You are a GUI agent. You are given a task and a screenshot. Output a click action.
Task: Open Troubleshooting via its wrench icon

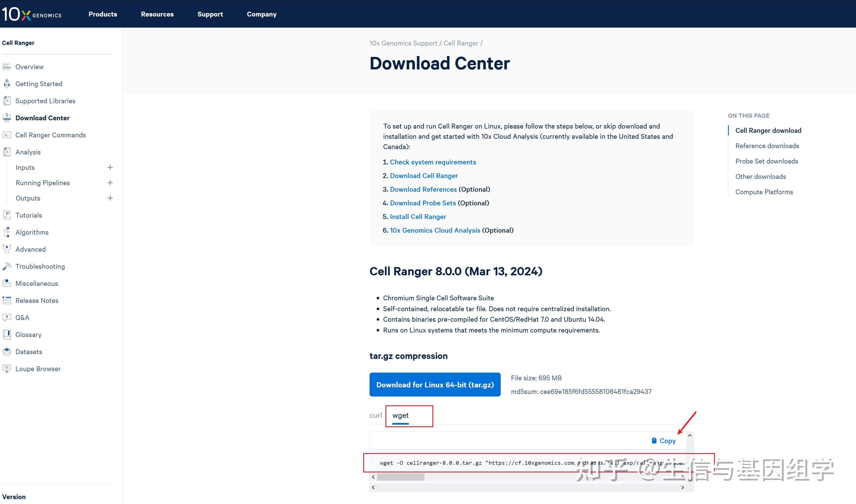coord(7,266)
